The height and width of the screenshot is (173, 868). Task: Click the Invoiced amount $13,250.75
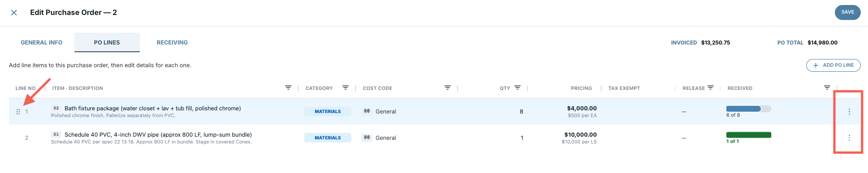pos(715,43)
